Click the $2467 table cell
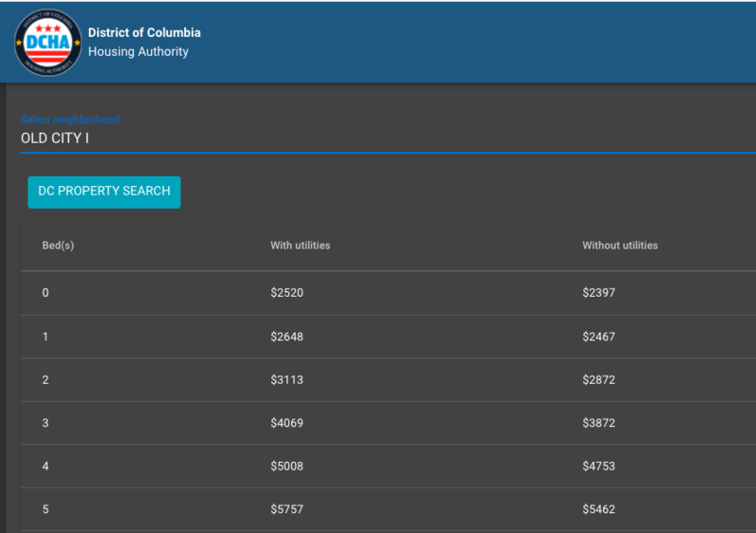The image size is (756, 533). [x=598, y=336]
